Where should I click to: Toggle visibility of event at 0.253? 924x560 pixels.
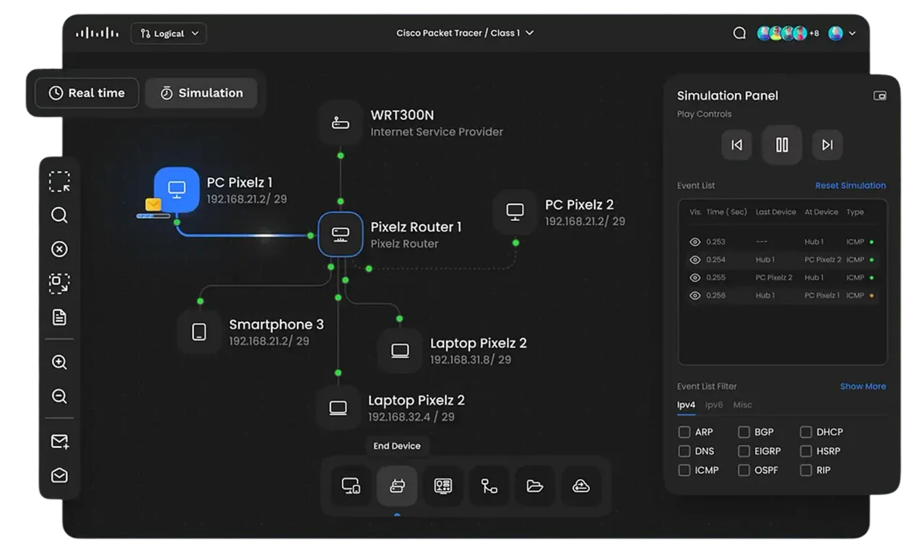pos(695,242)
